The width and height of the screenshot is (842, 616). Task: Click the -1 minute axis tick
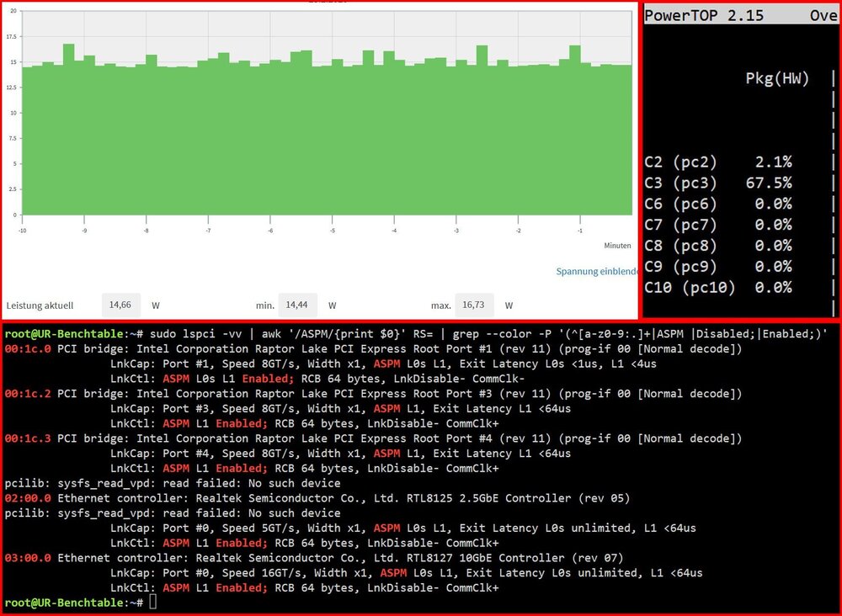580,231
